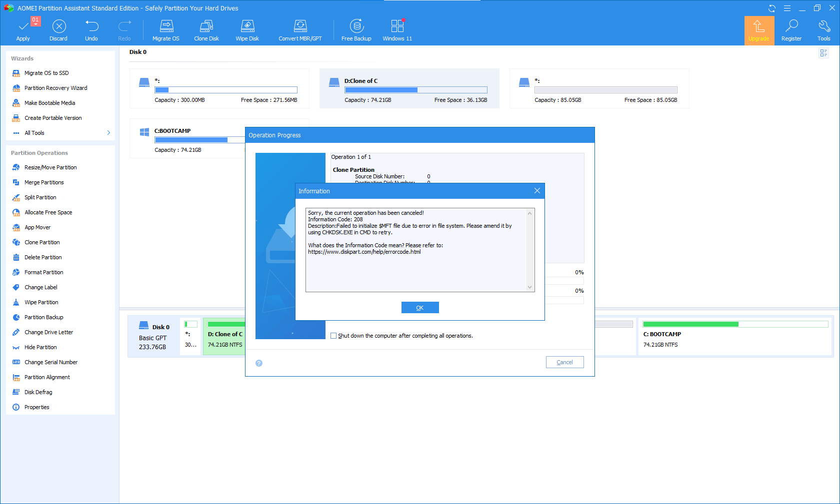Select the D:Clone of C partition card
This screenshot has height=504, width=840.
point(409,88)
